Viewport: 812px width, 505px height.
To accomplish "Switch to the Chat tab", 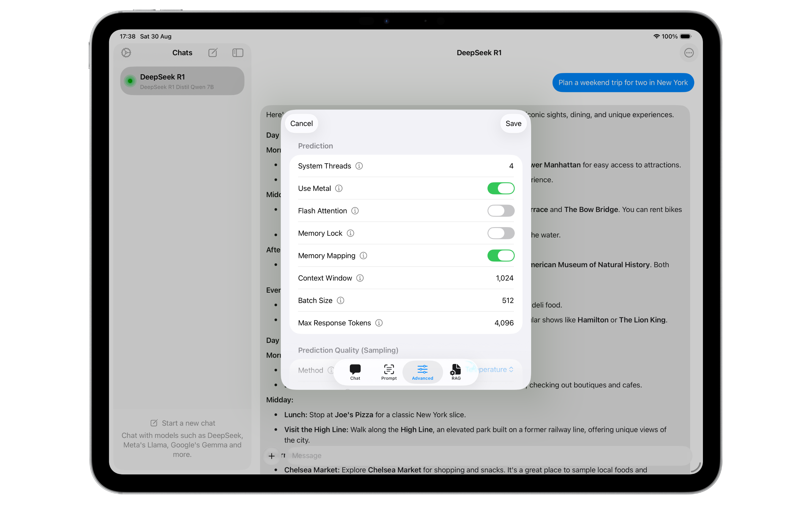I will pos(355,372).
